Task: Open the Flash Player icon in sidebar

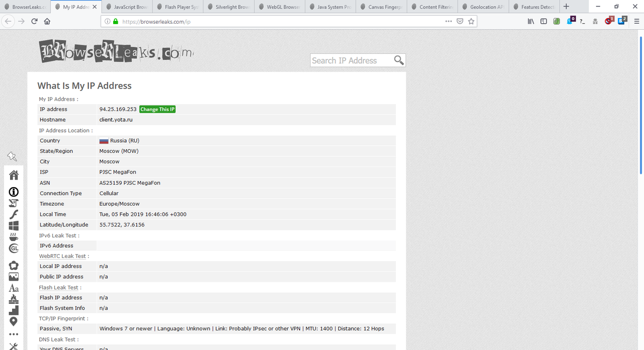Action: (x=14, y=214)
